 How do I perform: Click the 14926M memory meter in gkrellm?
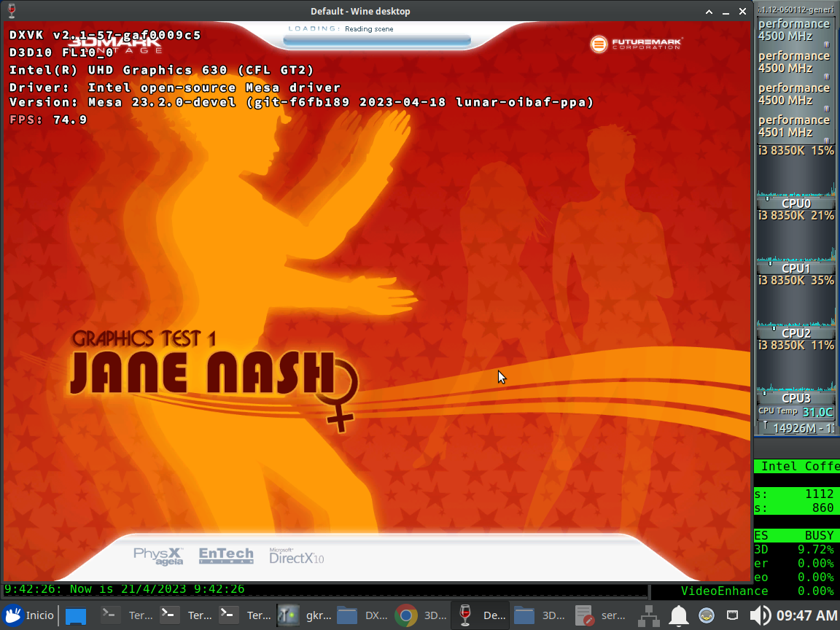(796, 427)
